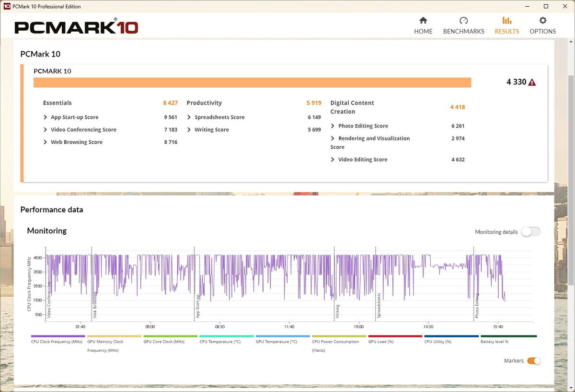Click the Productivity score 5 919

[x=314, y=103]
